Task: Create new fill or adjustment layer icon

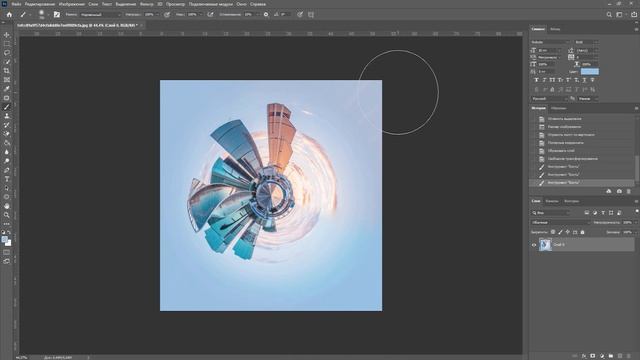Action: click(602, 356)
